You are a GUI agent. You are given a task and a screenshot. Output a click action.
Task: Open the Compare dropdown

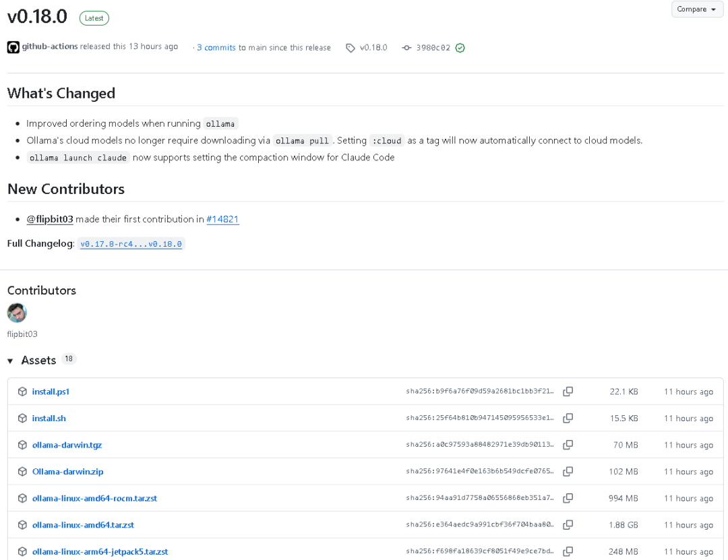(x=697, y=9)
